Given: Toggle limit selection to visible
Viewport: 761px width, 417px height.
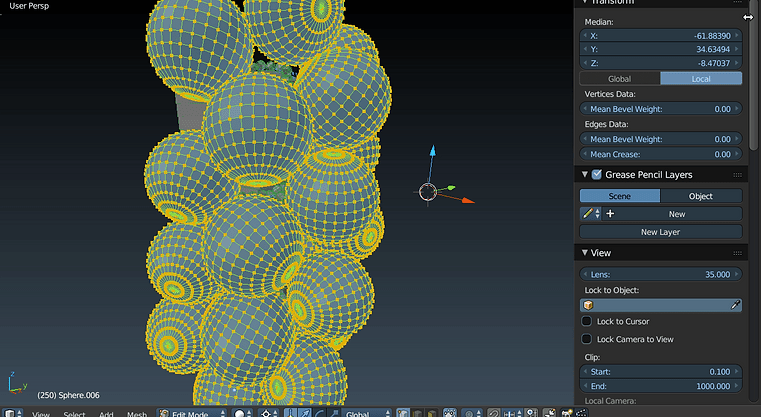Looking at the screenshot, I should (450, 414).
